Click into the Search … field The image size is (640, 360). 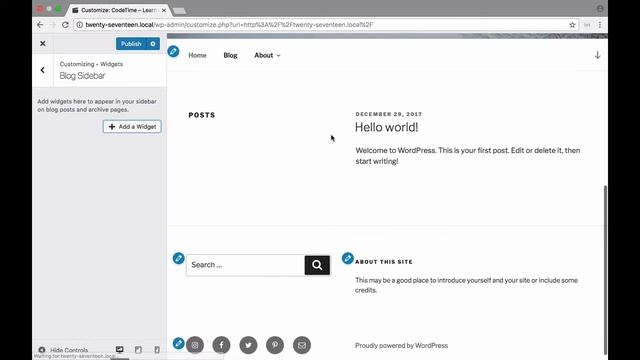[245, 265]
